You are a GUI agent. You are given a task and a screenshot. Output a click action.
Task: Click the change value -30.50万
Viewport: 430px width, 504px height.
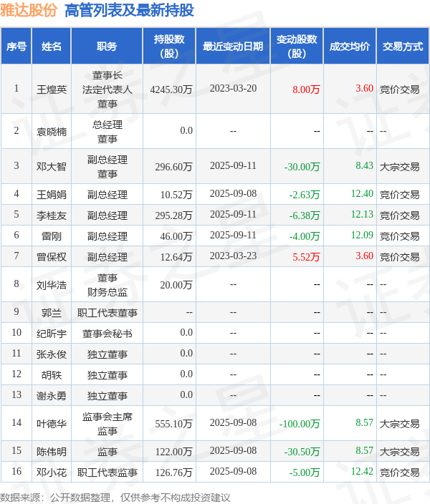click(x=302, y=452)
